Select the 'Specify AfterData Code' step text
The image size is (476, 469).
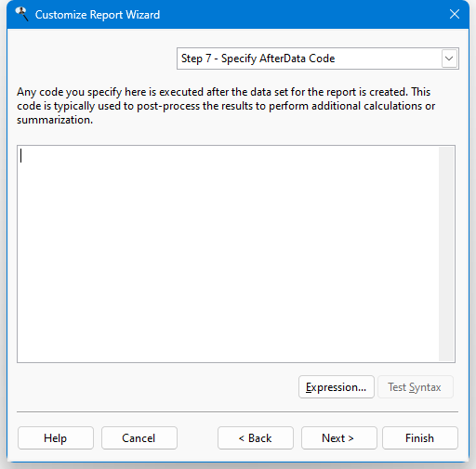pyautogui.click(x=278, y=59)
